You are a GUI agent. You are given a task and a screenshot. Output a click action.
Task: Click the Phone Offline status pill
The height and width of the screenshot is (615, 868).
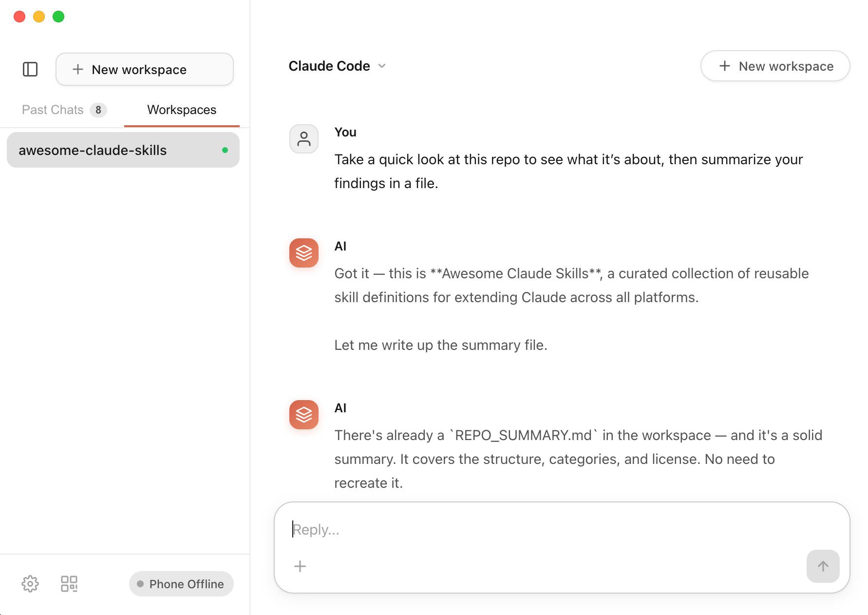pos(181,584)
